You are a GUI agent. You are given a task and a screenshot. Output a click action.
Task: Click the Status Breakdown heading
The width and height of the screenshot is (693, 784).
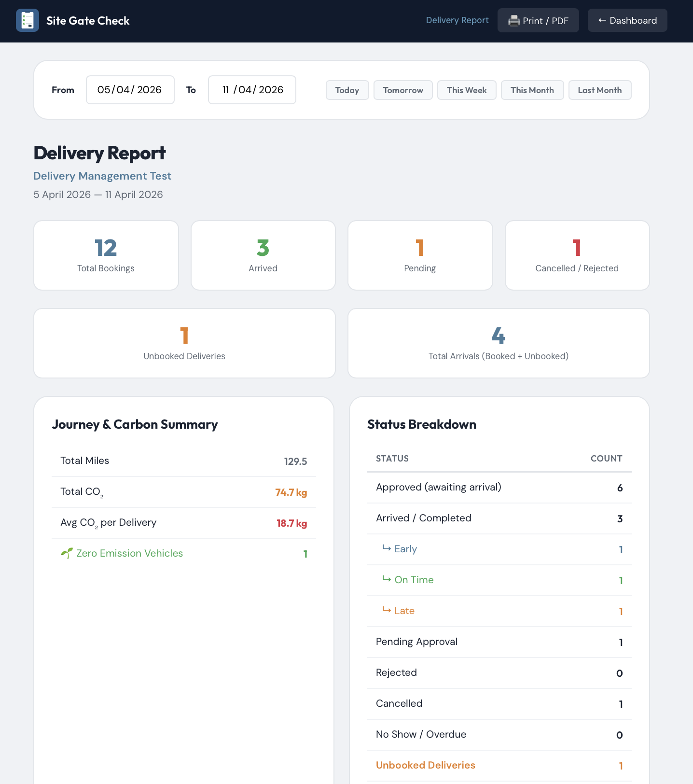point(422,424)
